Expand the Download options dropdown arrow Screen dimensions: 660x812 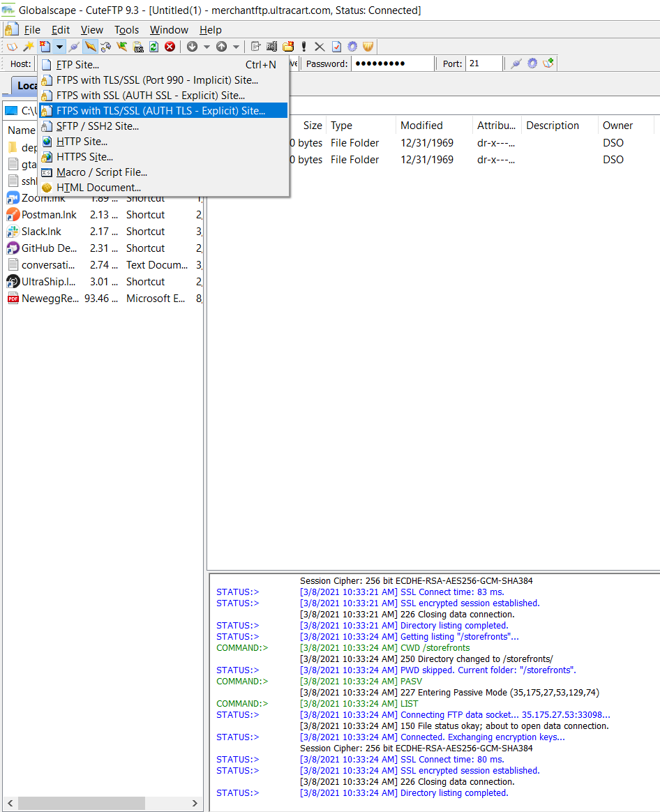click(207, 47)
